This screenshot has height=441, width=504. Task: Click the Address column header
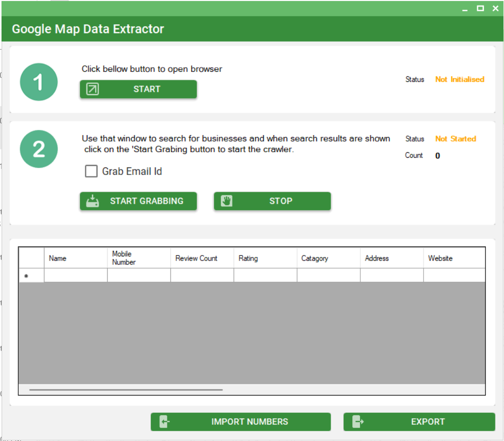tap(392, 258)
